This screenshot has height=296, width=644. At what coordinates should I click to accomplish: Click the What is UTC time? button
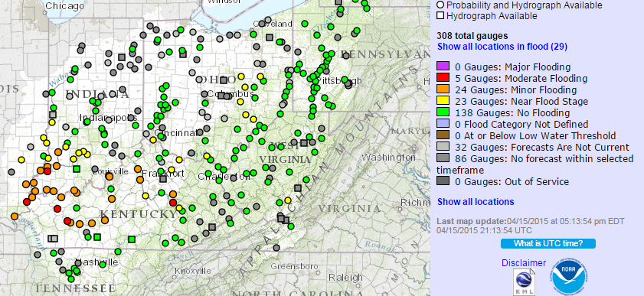(x=548, y=243)
